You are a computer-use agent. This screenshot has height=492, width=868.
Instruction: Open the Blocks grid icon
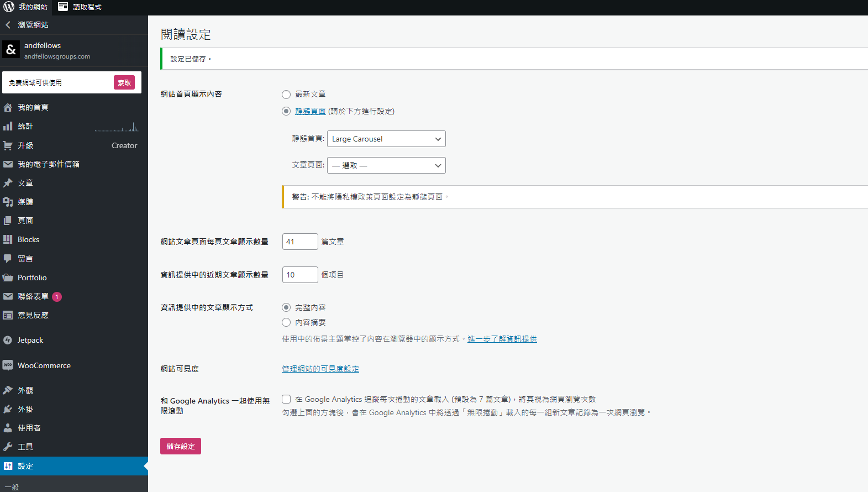pyautogui.click(x=8, y=239)
